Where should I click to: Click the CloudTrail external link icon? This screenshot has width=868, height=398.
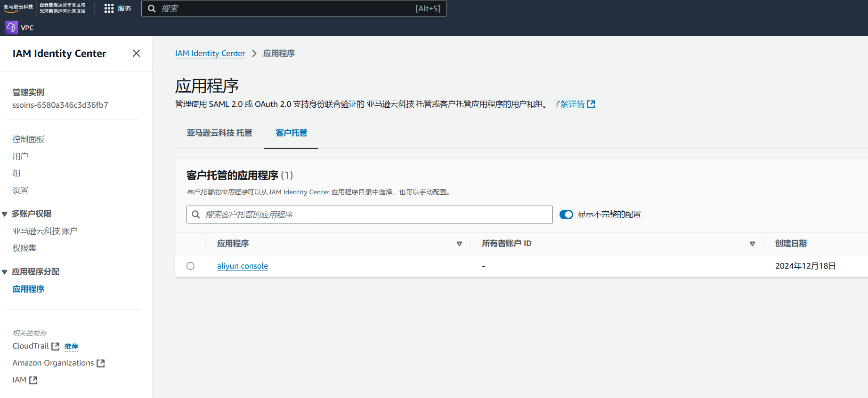56,346
